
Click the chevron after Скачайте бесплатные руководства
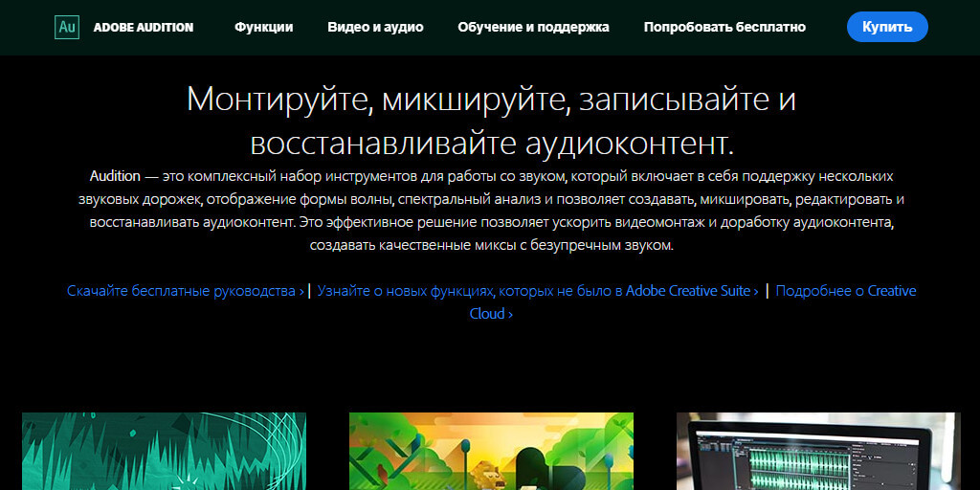301,291
